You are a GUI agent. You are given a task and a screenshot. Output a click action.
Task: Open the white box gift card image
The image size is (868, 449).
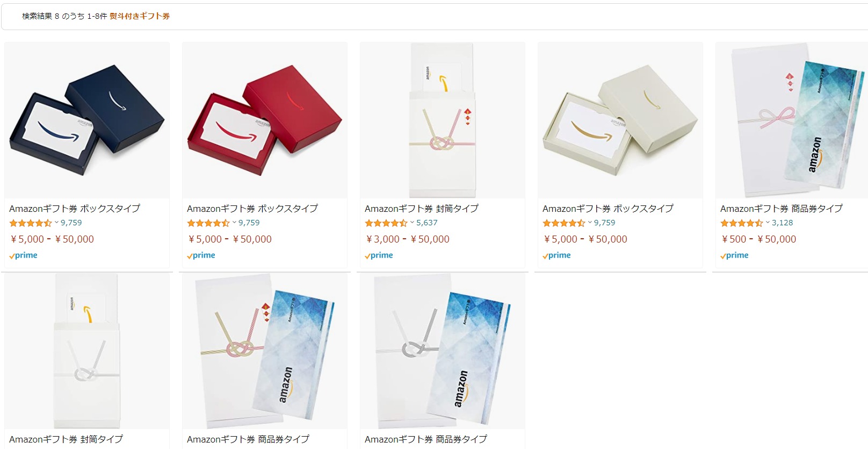pos(620,120)
